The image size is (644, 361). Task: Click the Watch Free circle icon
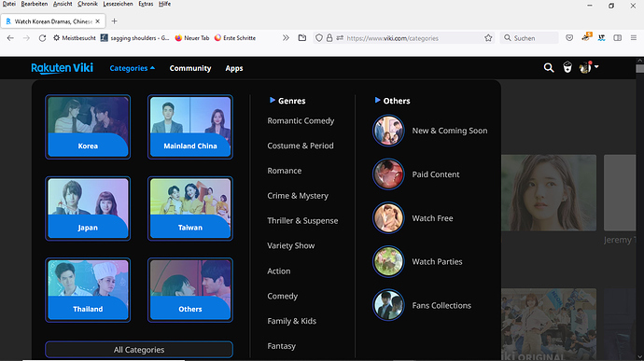point(388,218)
